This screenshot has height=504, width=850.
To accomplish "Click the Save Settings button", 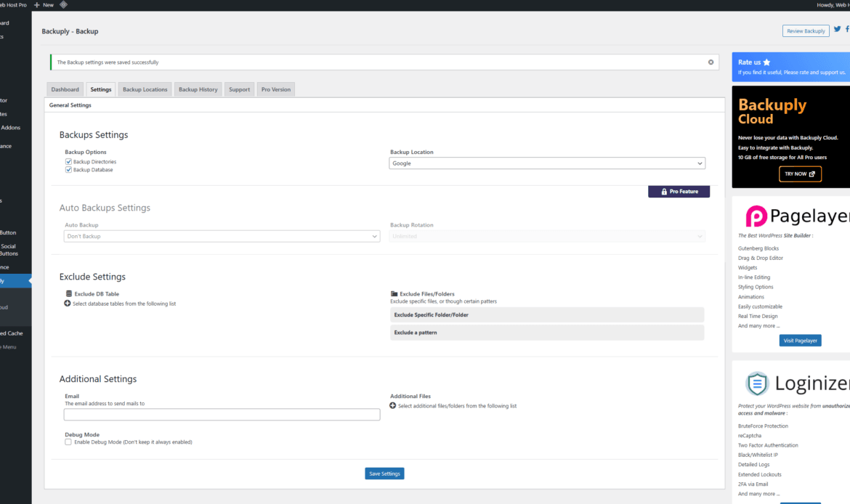I will click(384, 473).
